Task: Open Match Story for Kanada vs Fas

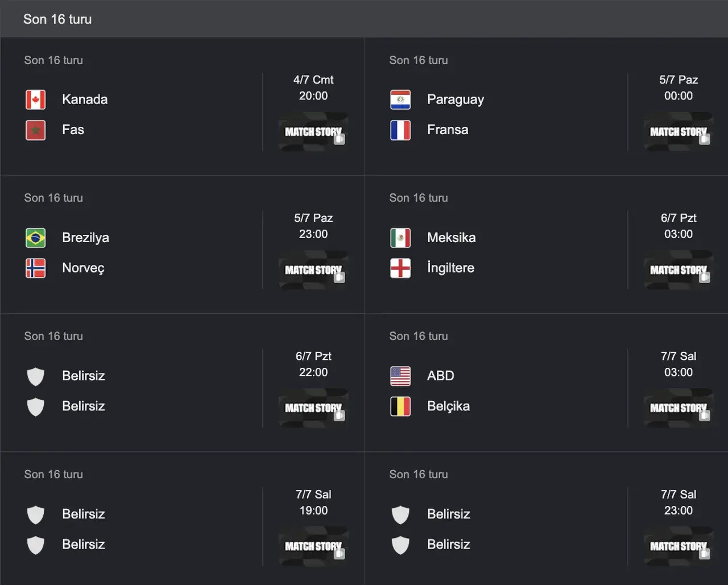Action: [x=313, y=132]
